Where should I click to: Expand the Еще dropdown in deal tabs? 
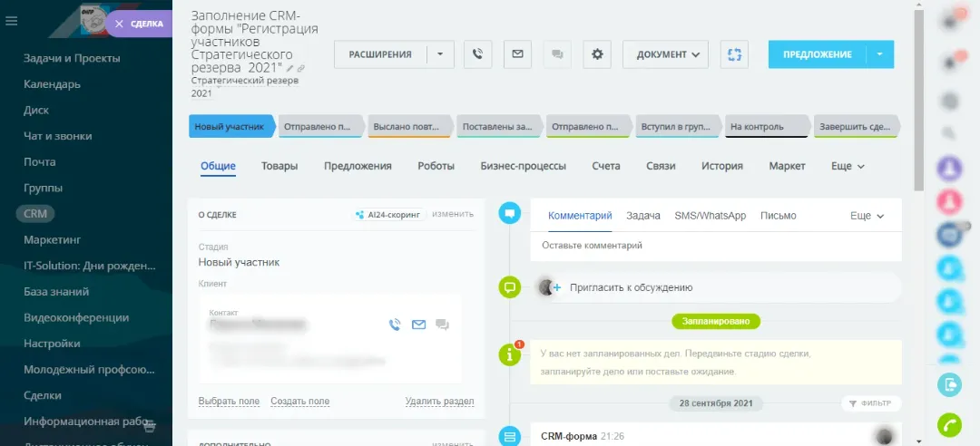click(x=848, y=166)
